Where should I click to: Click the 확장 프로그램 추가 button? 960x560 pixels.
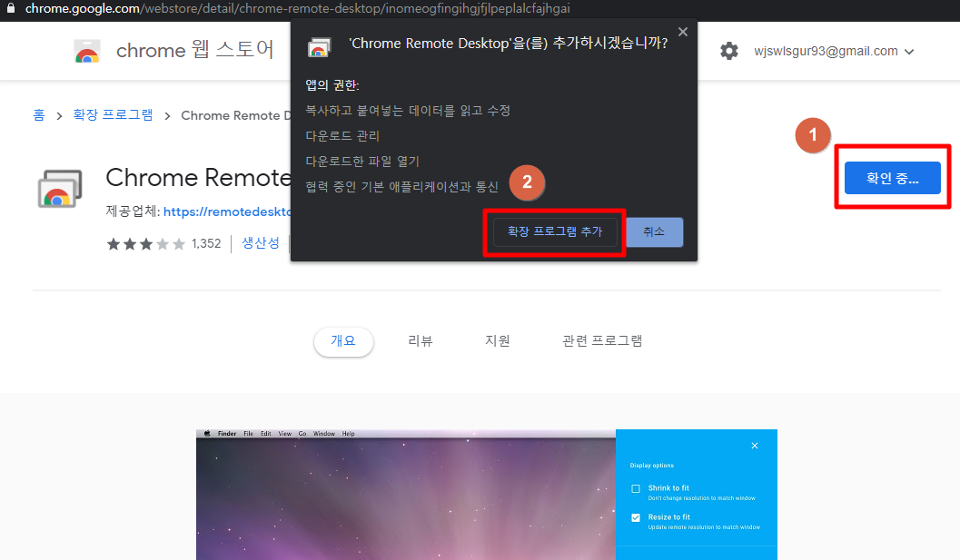(x=555, y=232)
